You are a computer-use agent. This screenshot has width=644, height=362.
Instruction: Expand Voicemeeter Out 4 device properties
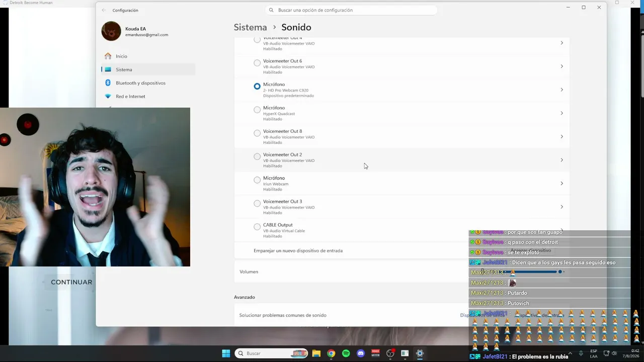pyautogui.click(x=561, y=43)
